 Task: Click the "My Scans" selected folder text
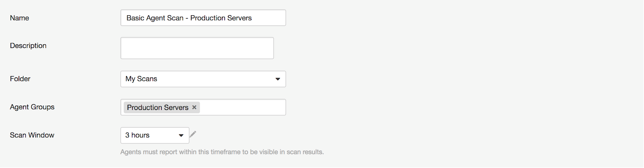pos(141,79)
